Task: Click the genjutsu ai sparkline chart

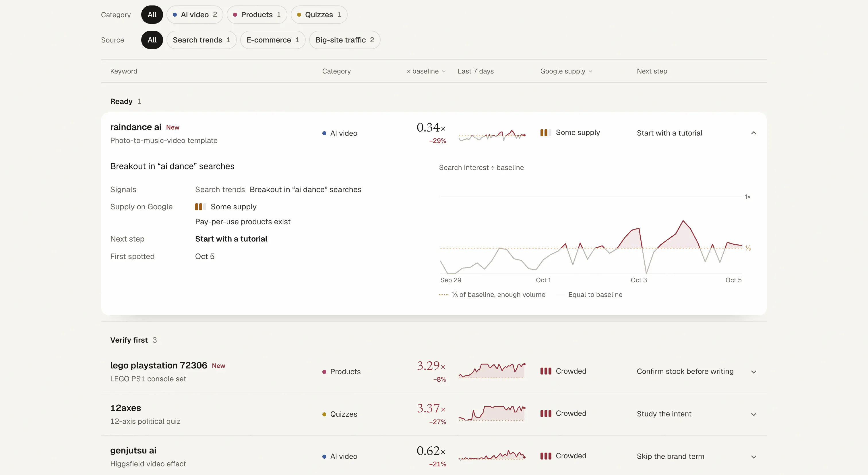Action: pos(492,455)
